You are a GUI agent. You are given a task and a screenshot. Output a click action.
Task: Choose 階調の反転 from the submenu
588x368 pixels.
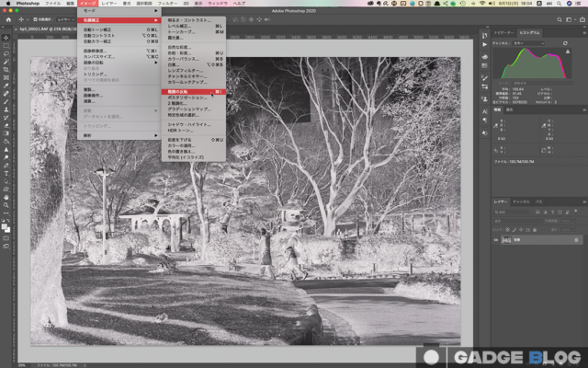[194, 92]
